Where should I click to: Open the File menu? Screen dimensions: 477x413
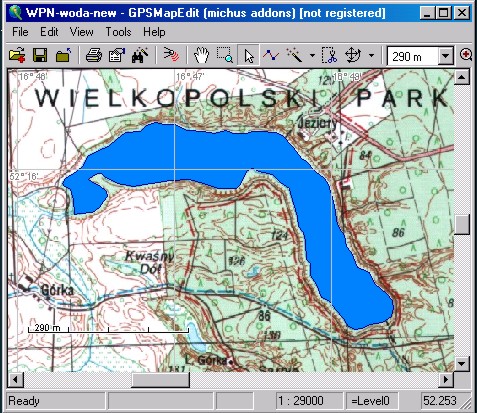tap(20, 32)
